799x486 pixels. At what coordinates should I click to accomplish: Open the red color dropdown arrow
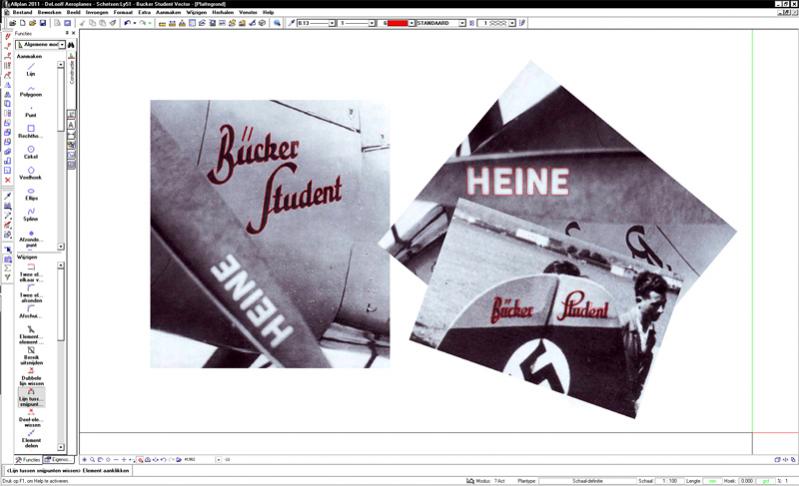(412, 23)
